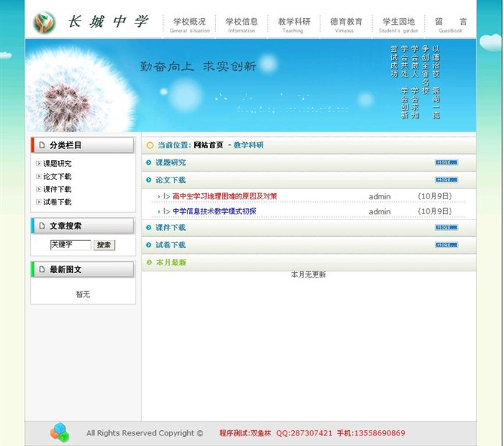The width and height of the screenshot is (504, 446).
Task: Click the QQ:287307421 footer text
Action: (x=304, y=433)
